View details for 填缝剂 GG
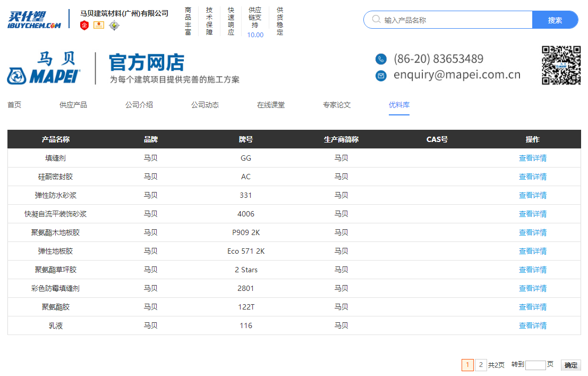This screenshot has width=588, height=376. tap(533, 158)
